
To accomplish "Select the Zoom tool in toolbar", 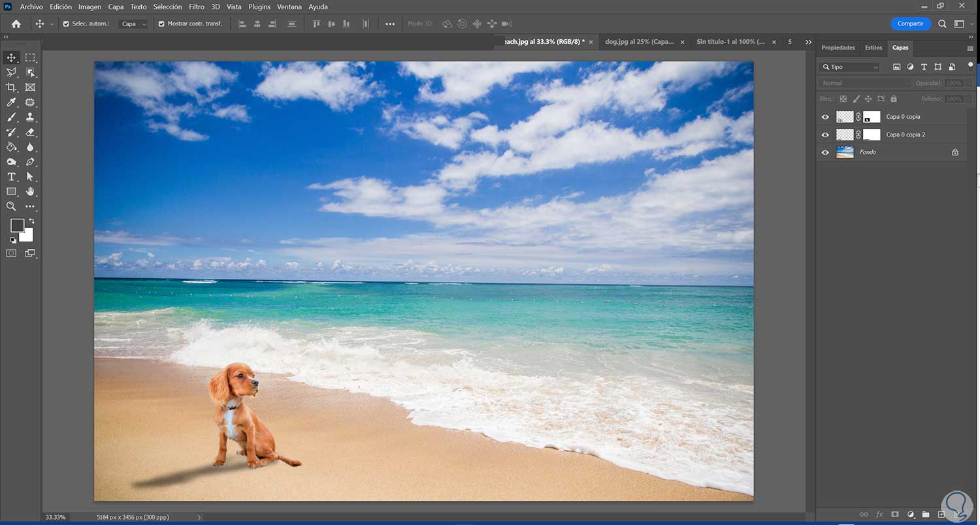I will (x=11, y=206).
